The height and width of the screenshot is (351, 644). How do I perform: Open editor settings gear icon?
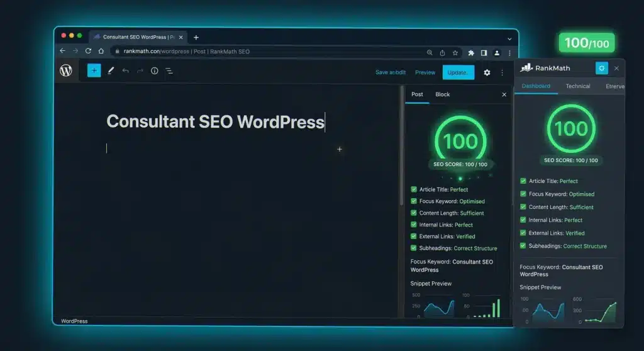pos(487,73)
